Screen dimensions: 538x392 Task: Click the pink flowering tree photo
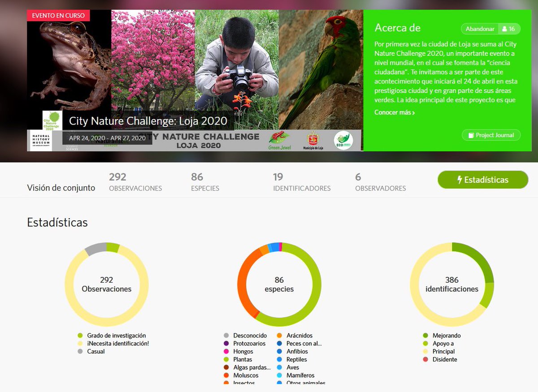coord(153,60)
